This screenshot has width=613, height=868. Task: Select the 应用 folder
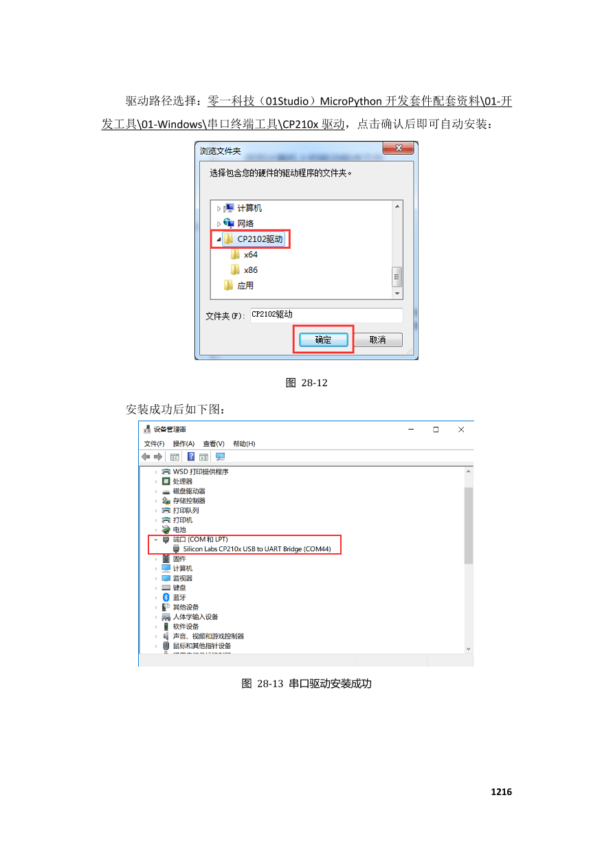(238, 285)
